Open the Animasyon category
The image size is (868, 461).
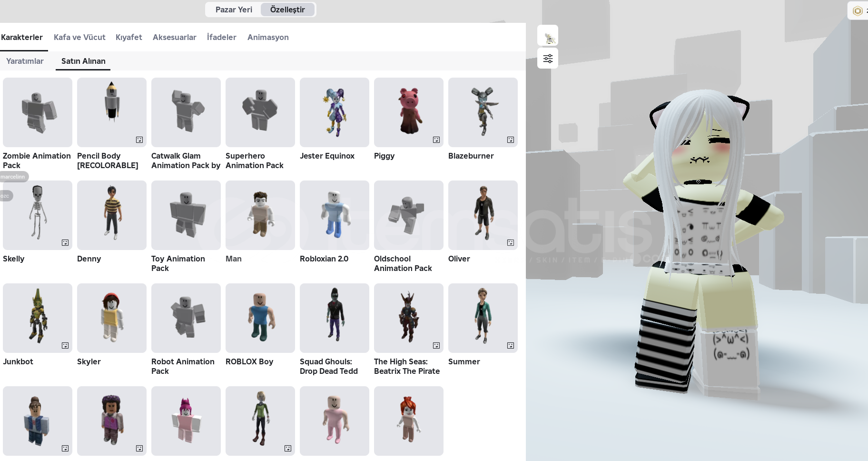(x=268, y=37)
